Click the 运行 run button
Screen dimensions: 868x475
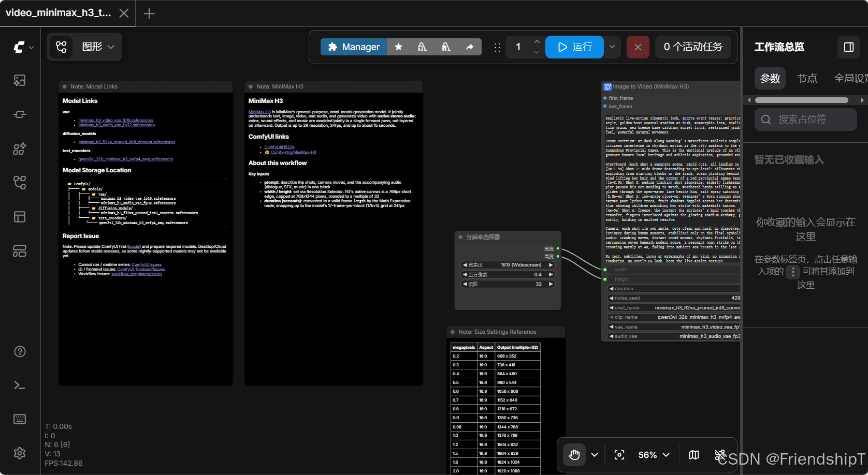pyautogui.click(x=574, y=47)
